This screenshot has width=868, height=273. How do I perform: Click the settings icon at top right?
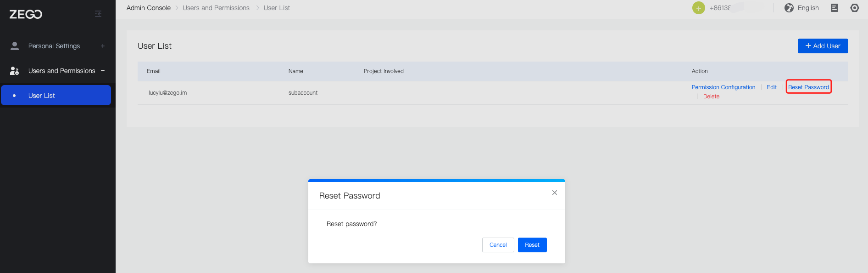pos(854,8)
